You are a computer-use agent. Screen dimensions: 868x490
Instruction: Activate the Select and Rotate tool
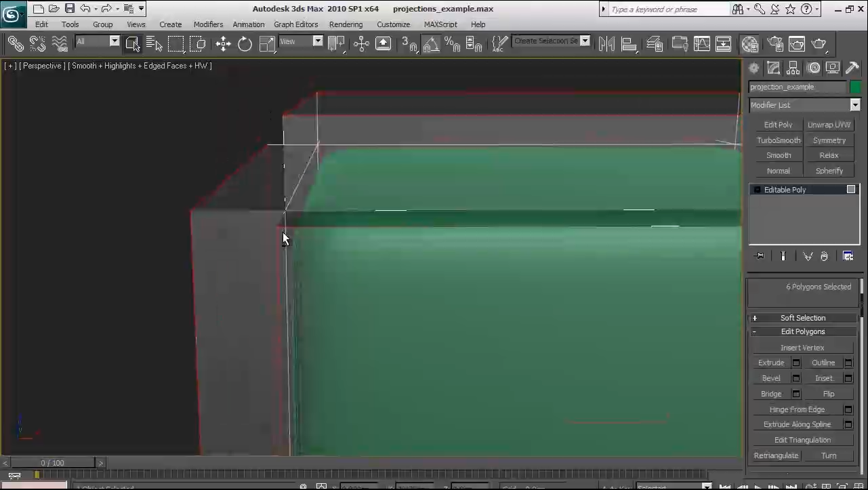tap(245, 44)
